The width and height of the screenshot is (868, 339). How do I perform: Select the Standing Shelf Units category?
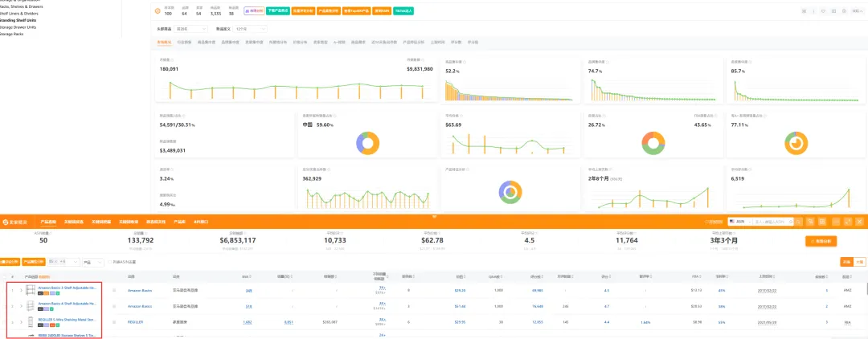coord(18,20)
